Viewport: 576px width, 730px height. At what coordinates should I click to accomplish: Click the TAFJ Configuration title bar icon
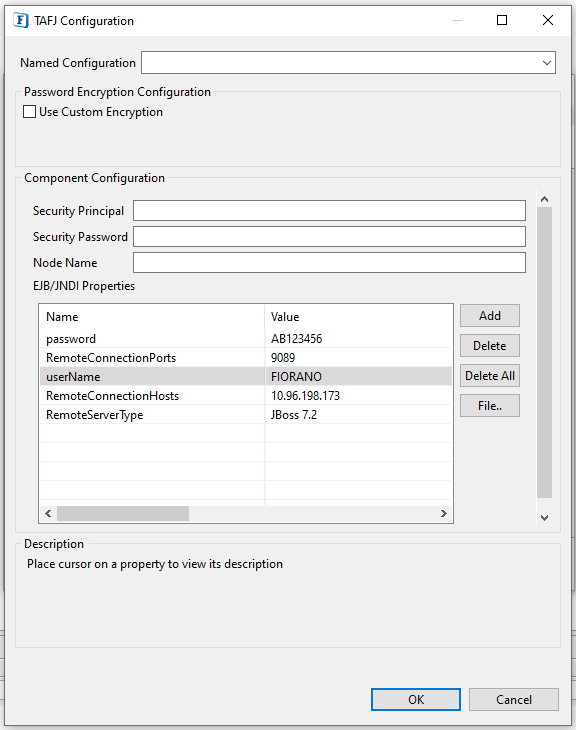21,20
